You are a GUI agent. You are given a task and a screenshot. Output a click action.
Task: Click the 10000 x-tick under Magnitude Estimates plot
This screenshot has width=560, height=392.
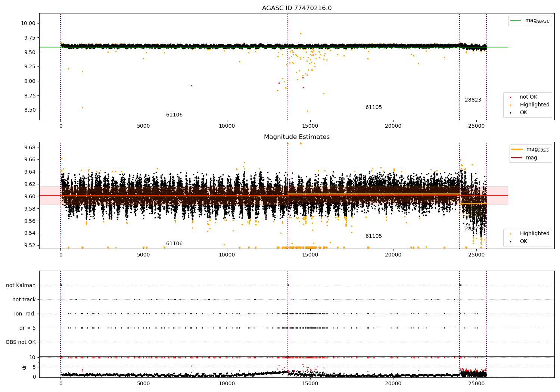(x=227, y=255)
